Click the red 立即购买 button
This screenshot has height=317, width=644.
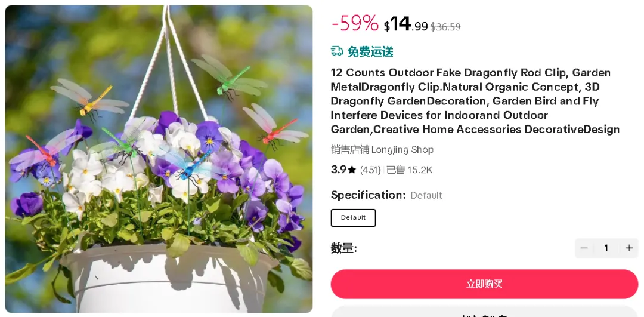[x=484, y=284]
